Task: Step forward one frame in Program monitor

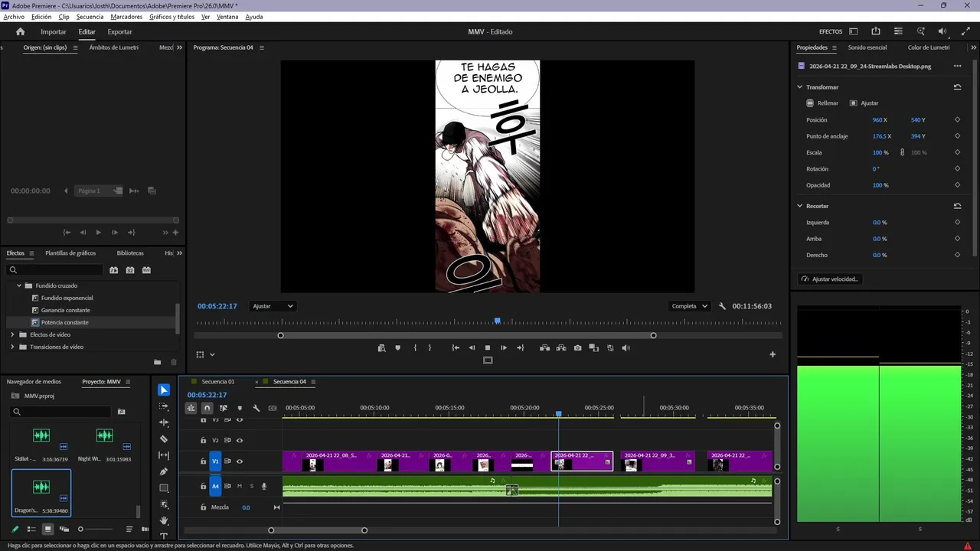Action: (x=504, y=347)
